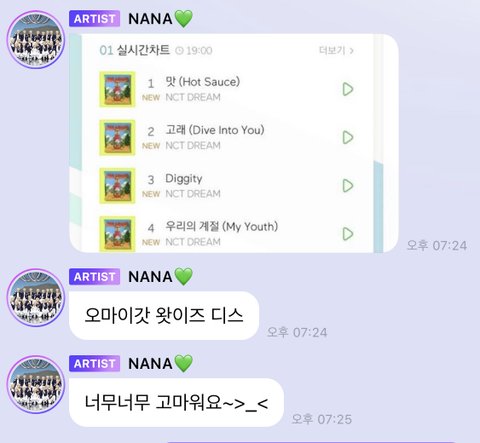Open My Youth album cover thumbnail
The image size is (480, 443).
pos(117,234)
